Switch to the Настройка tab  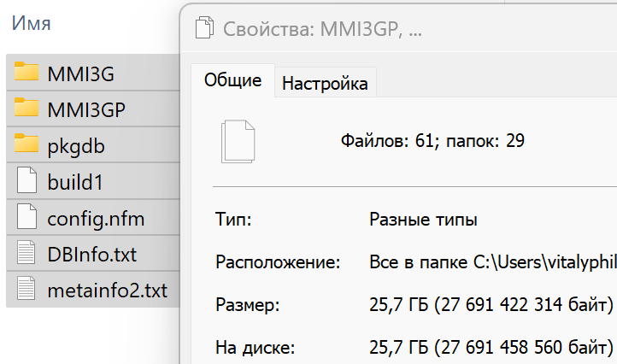(325, 84)
